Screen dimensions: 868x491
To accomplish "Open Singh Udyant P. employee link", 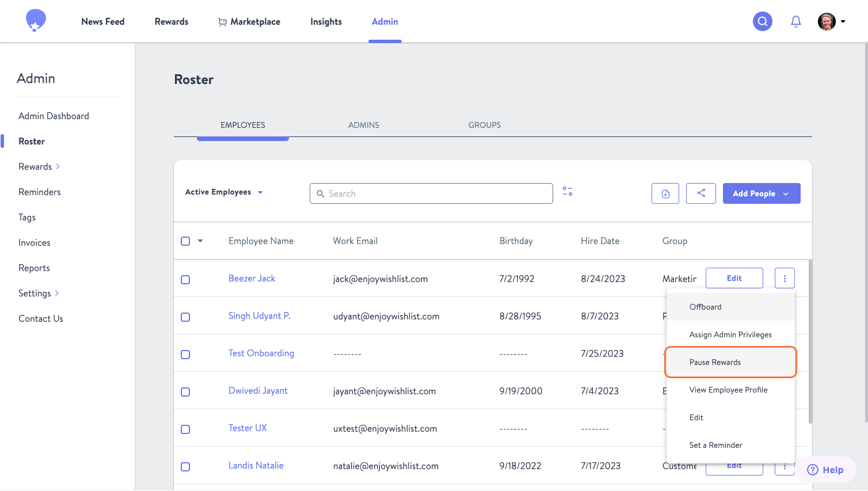I will tap(260, 316).
